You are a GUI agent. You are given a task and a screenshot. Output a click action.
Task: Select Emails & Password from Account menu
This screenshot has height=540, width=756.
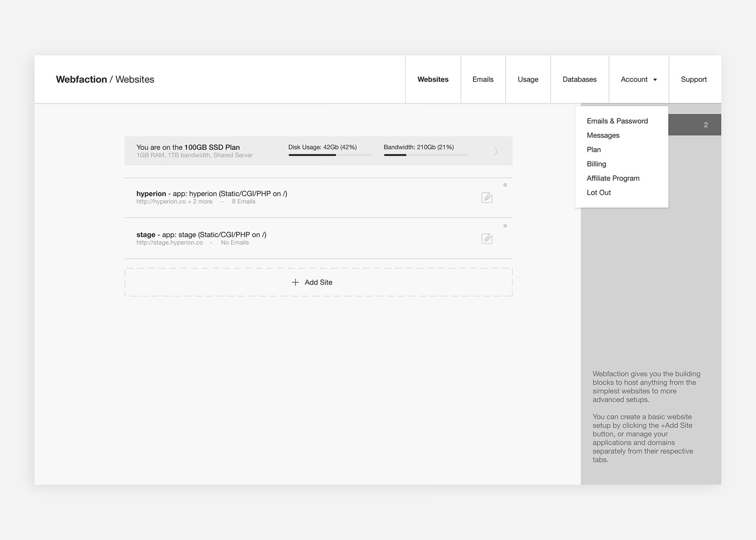point(617,121)
